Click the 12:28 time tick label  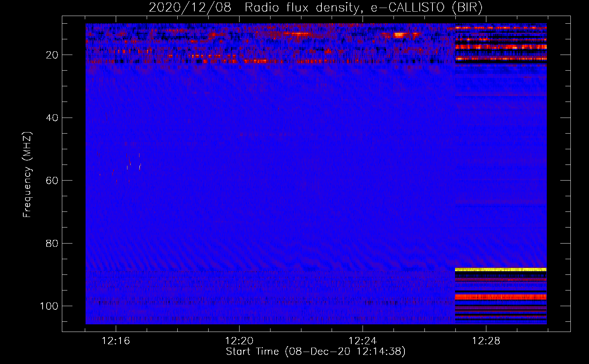(486, 341)
